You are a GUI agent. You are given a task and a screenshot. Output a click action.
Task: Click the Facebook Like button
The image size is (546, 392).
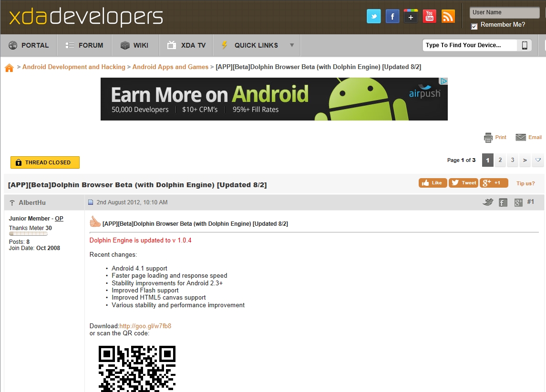click(x=433, y=183)
